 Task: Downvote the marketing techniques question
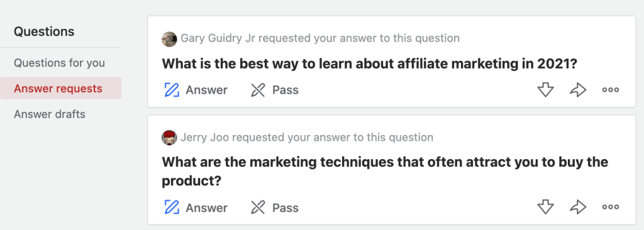[546, 207]
